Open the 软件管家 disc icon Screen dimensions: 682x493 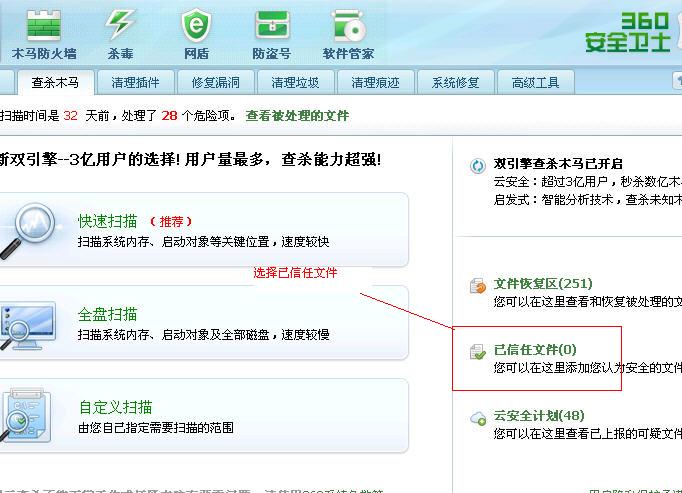(x=348, y=25)
